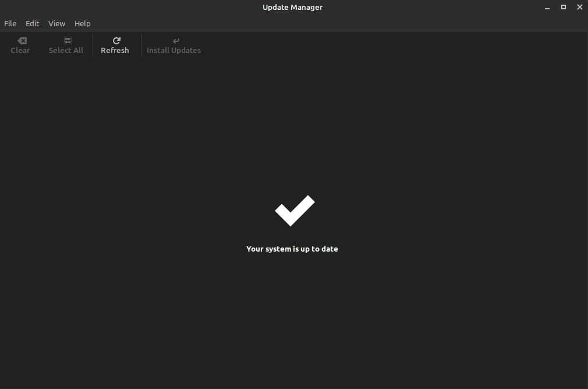Close the Update Manager application

pos(579,7)
